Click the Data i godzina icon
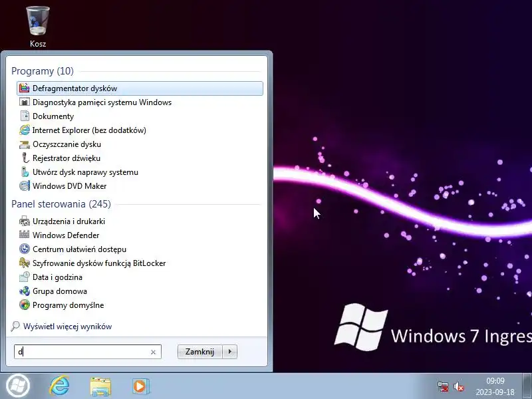Screen dimensions: 532x399 [25, 277]
